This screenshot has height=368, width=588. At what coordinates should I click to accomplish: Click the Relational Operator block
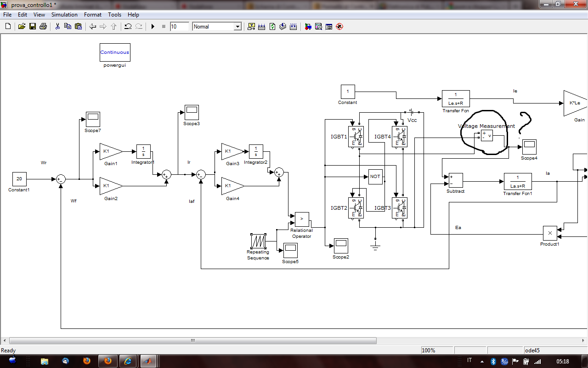click(x=302, y=219)
